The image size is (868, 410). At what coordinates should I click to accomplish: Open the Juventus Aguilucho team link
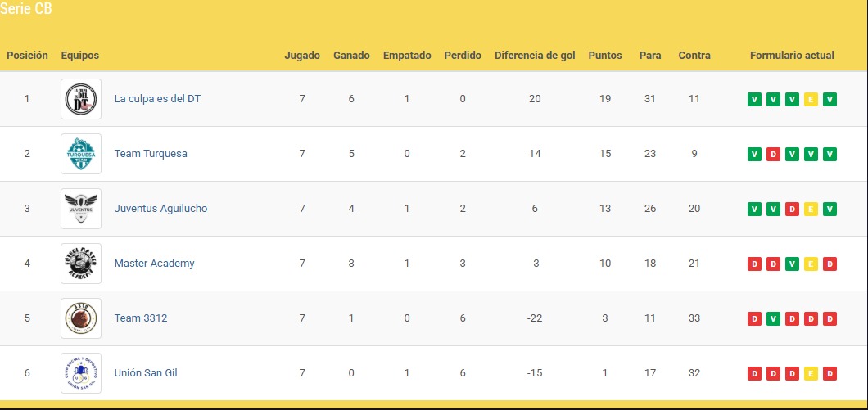(160, 209)
